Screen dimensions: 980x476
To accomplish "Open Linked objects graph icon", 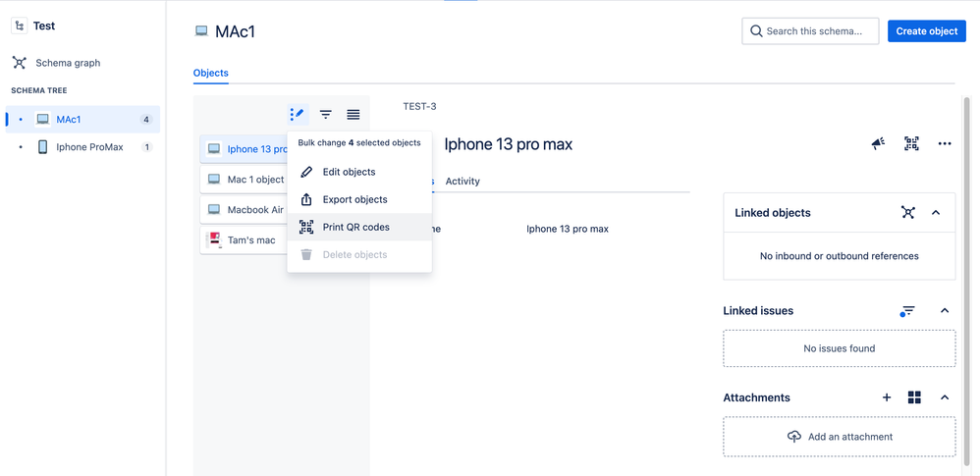I will (x=908, y=212).
